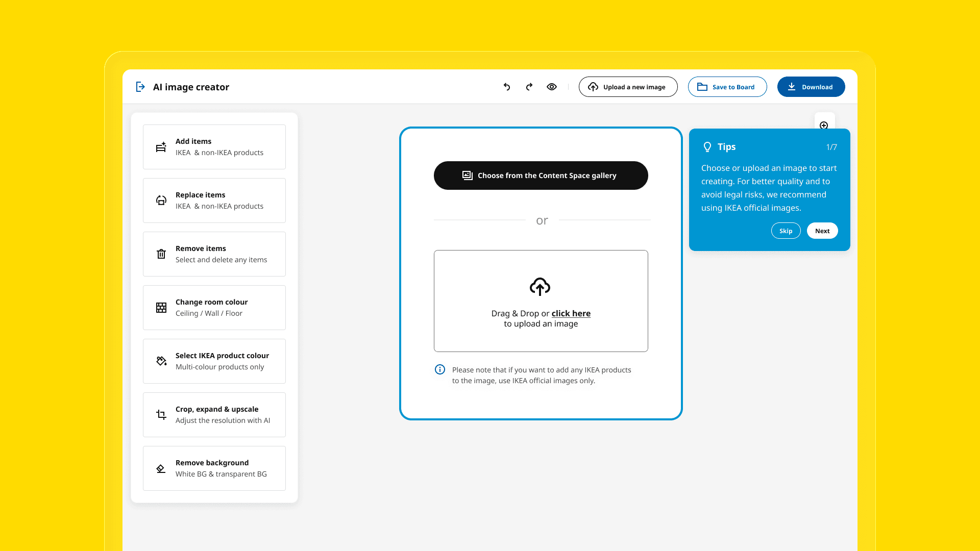Click the crop icon in the tools panel
This screenshot has height=551, width=980.
click(x=161, y=415)
